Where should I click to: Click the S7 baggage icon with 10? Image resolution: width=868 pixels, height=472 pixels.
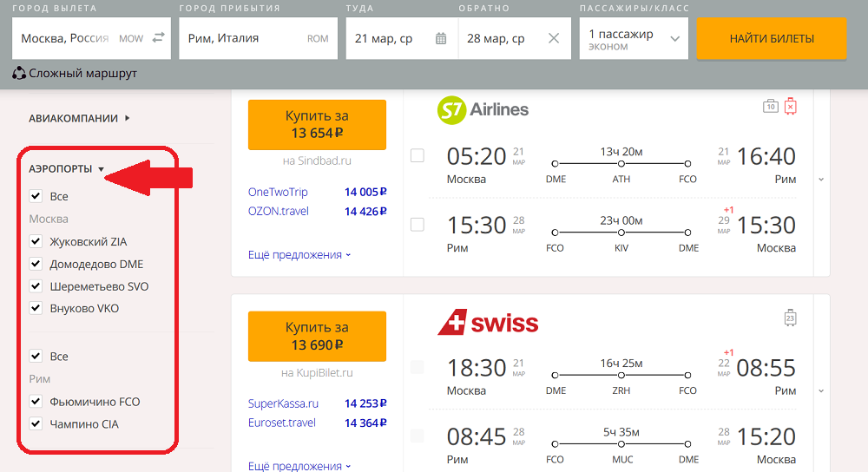(x=770, y=106)
